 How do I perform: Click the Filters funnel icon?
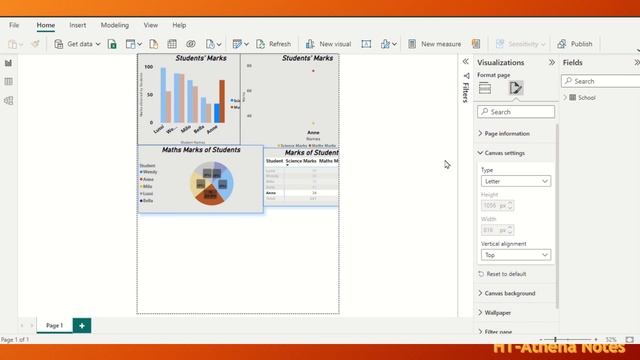click(467, 76)
